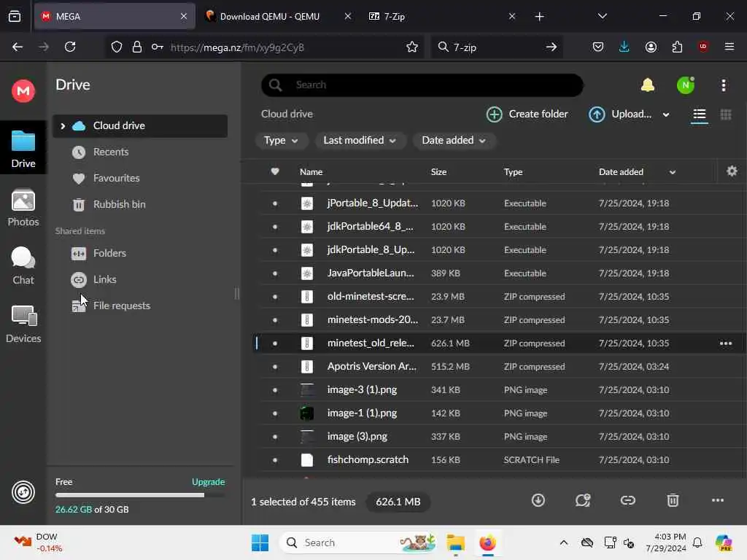Open the Firefox application menu
Viewport: 747px width, 560px height.
(729, 47)
